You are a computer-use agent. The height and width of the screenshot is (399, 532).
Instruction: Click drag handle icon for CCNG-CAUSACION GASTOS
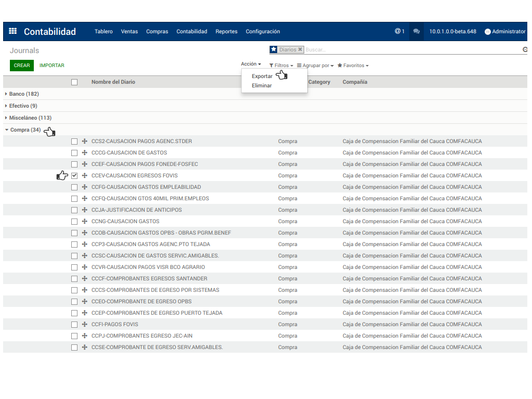click(x=84, y=222)
